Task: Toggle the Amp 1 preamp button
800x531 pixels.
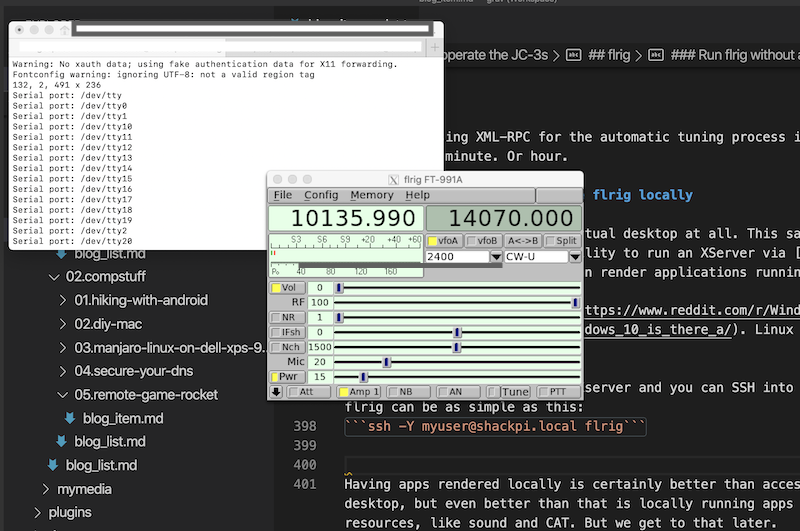Action: tap(359, 392)
